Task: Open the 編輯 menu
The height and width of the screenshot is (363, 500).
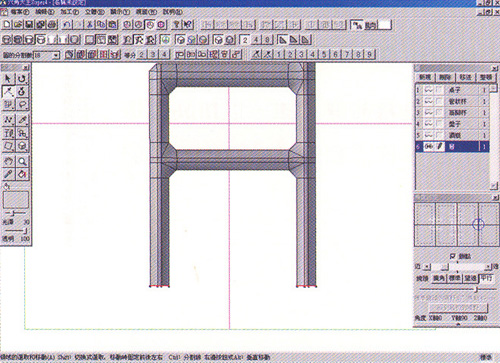Action: [44, 12]
